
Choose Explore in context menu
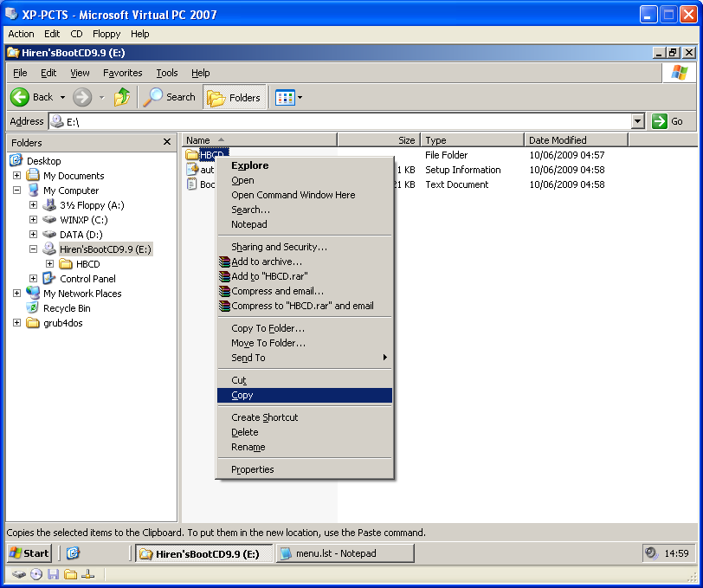click(x=305, y=165)
